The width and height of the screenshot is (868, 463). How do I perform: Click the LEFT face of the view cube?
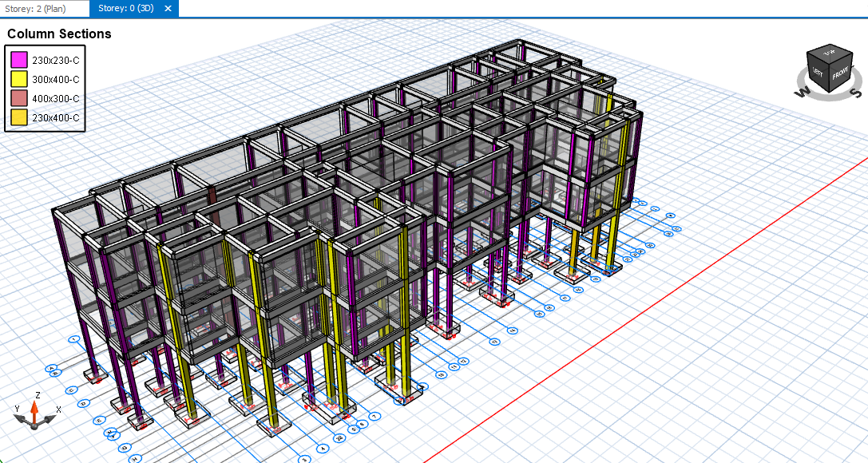tap(818, 71)
